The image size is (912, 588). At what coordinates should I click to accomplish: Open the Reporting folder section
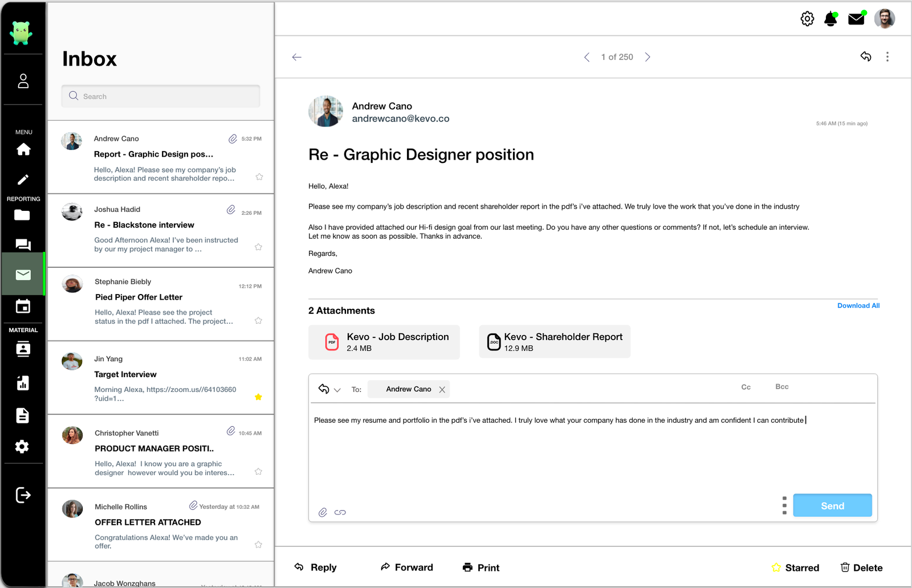[23, 215]
